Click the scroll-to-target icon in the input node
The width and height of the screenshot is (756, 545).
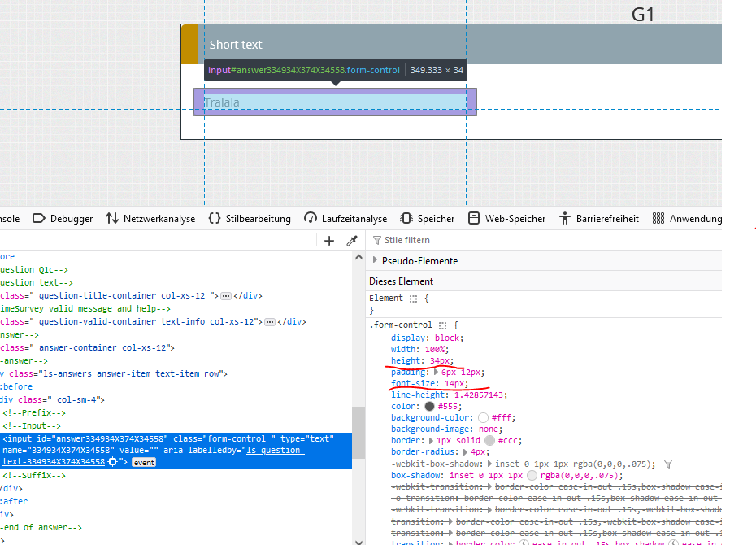click(112, 462)
